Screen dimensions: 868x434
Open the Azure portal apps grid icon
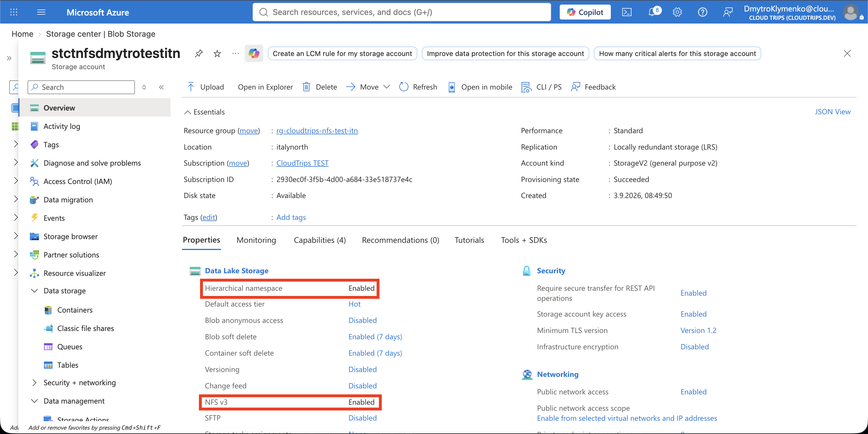[x=14, y=12]
